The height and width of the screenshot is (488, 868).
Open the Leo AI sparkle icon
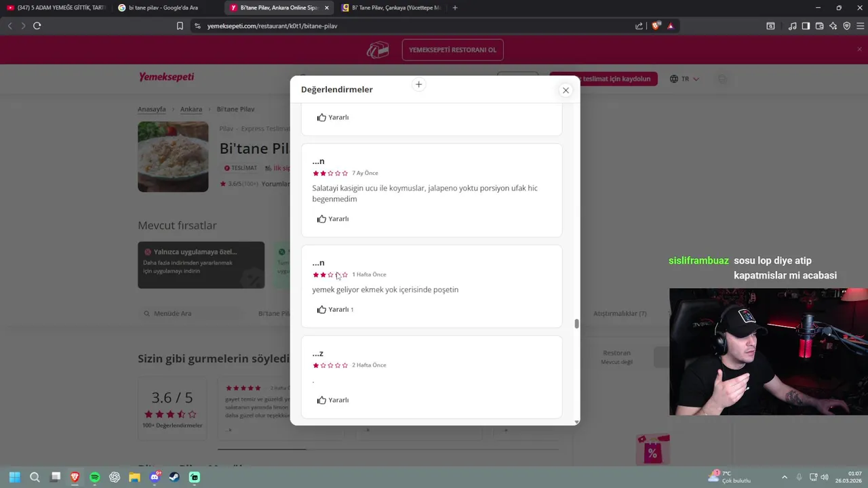(833, 26)
